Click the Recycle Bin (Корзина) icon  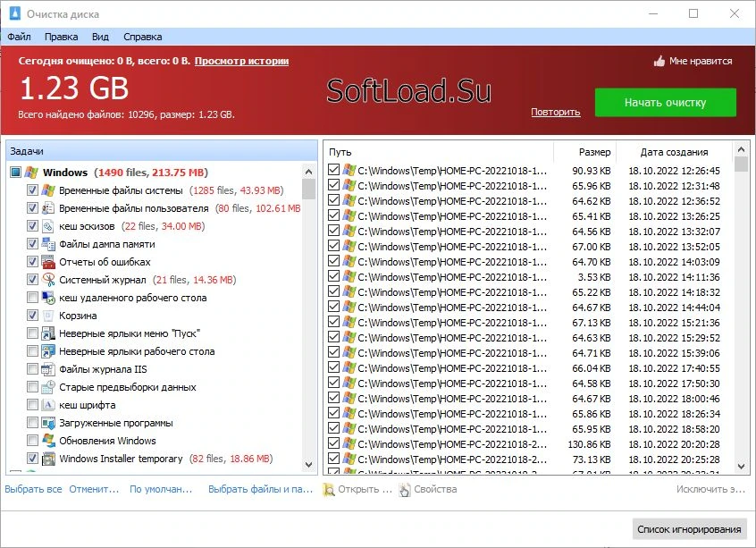click(48, 315)
